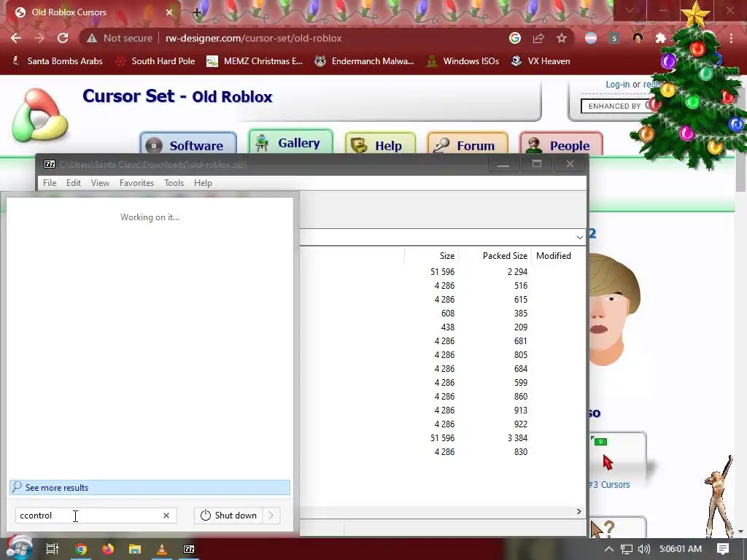
Task: Open Chrome three-dot menu
Action: coord(731,38)
